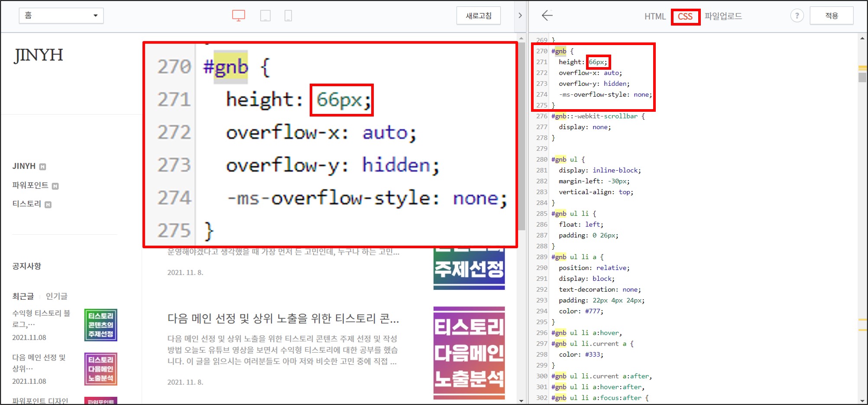868x405 pixels.
Task: Click #gnb::-webkit-scrollbar on line 276
Action: tap(595, 116)
